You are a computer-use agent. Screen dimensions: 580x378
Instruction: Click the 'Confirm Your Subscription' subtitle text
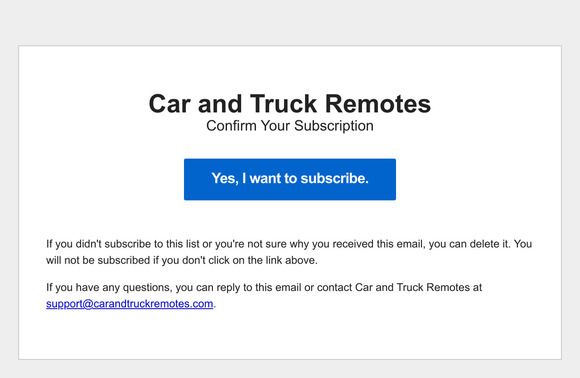[290, 126]
